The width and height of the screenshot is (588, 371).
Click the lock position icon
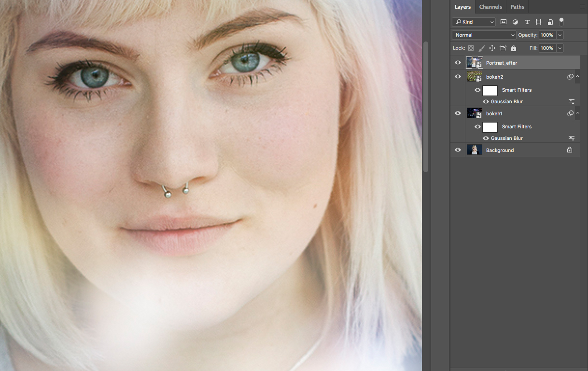[491, 48]
